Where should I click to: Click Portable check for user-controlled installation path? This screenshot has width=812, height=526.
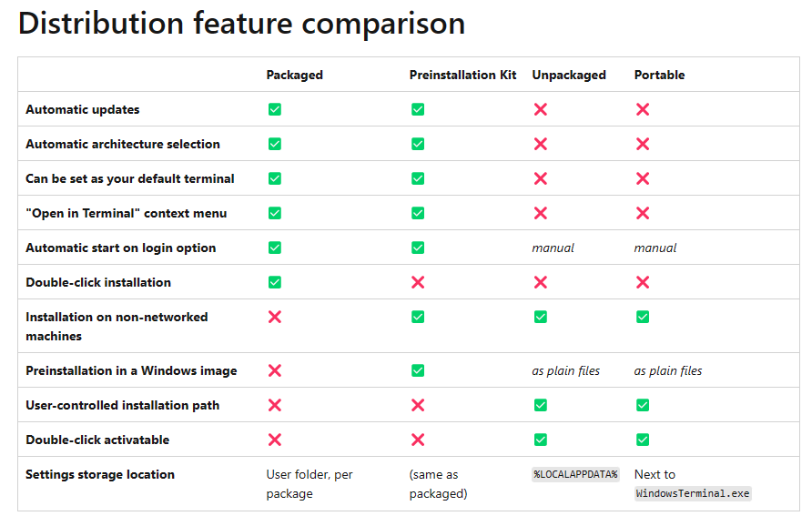tap(643, 405)
